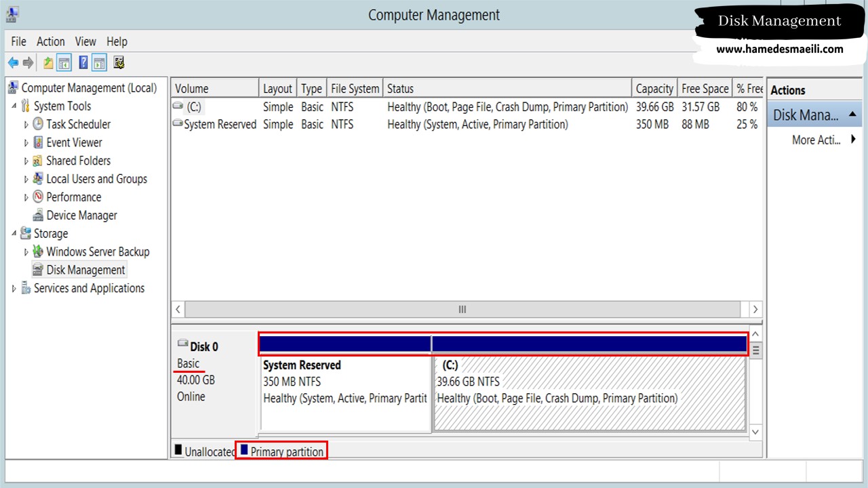This screenshot has width=868, height=488.
Task: Expand Local Users and Groups node
Action: [x=26, y=180]
